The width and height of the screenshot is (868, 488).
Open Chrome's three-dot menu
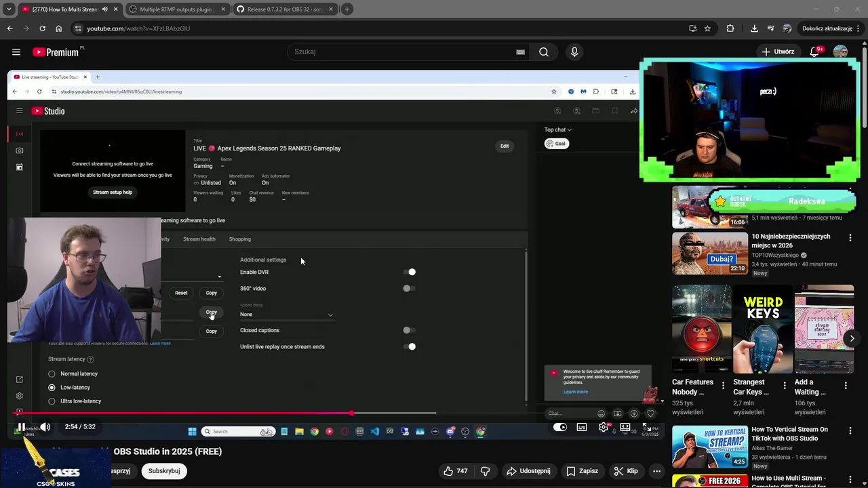coord(858,28)
